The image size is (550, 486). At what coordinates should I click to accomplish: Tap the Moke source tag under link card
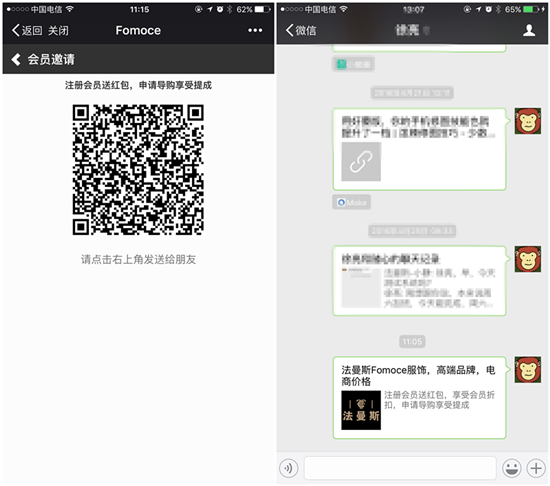[x=351, y=202]
